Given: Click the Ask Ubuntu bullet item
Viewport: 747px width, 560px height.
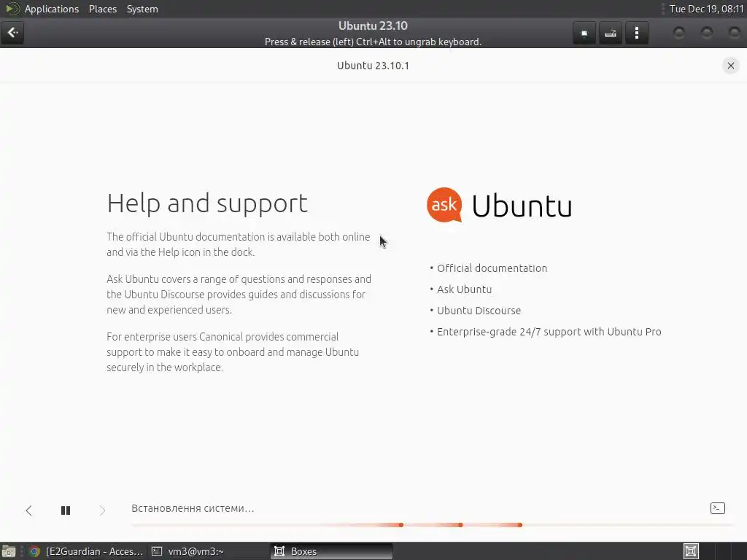Looking at the screenshot, I should pyautogui.click(x=464, y=289).
